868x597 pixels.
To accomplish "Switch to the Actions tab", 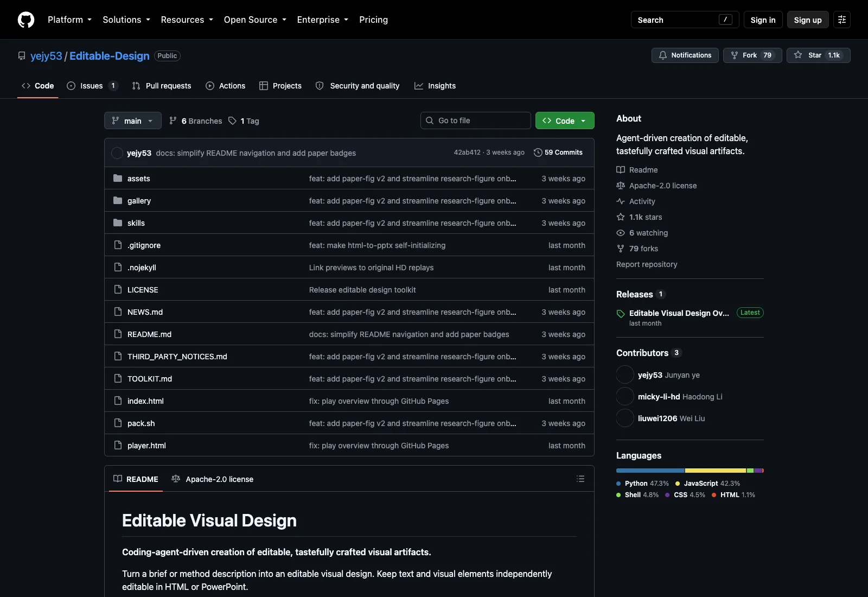I will pyautogui.click(x=226, y=86).
